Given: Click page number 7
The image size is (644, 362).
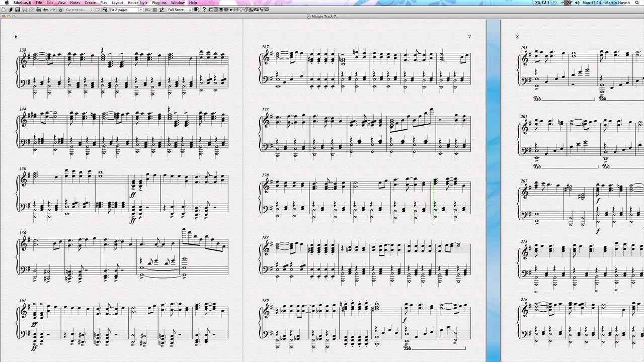Looking at the screenshot, I should (469, 37).
